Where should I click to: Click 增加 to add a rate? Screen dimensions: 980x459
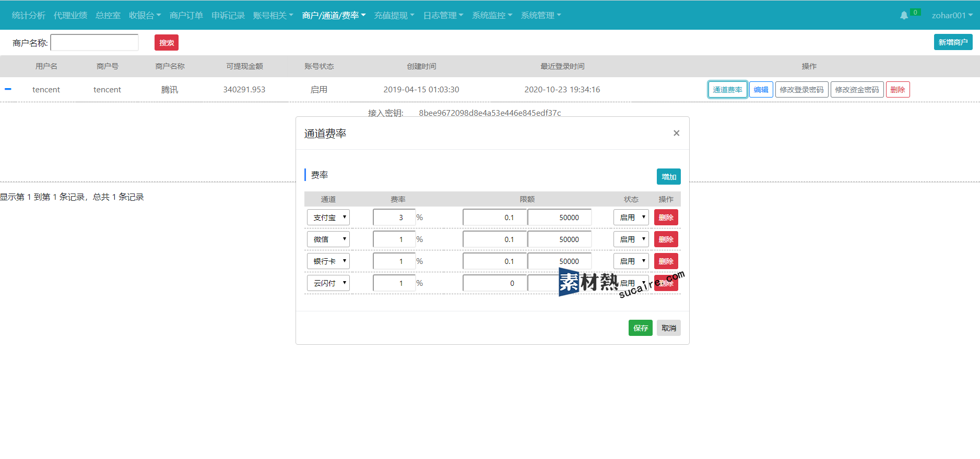[669, 177]
